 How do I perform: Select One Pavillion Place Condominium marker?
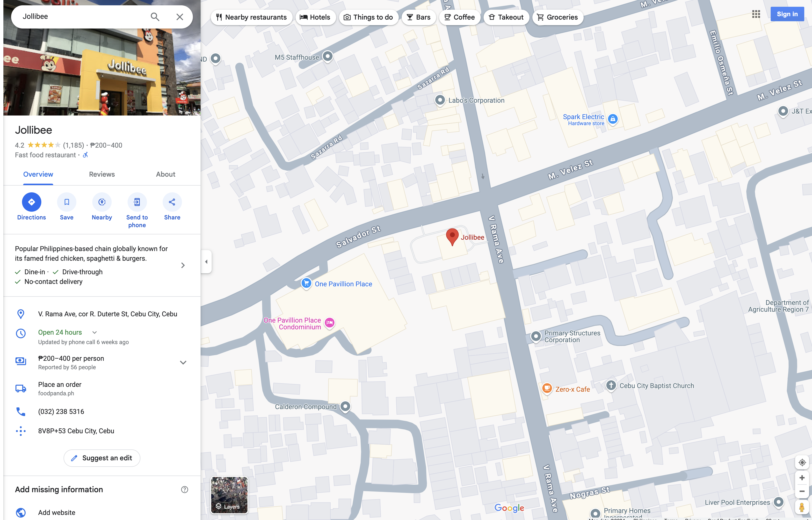330,323
